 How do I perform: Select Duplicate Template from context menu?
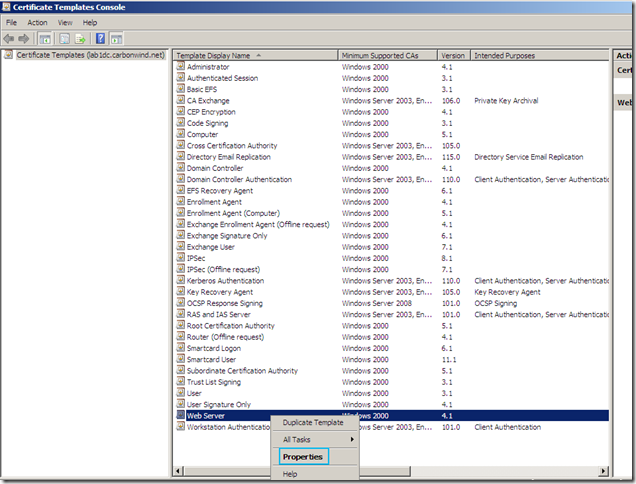[313, 422]
